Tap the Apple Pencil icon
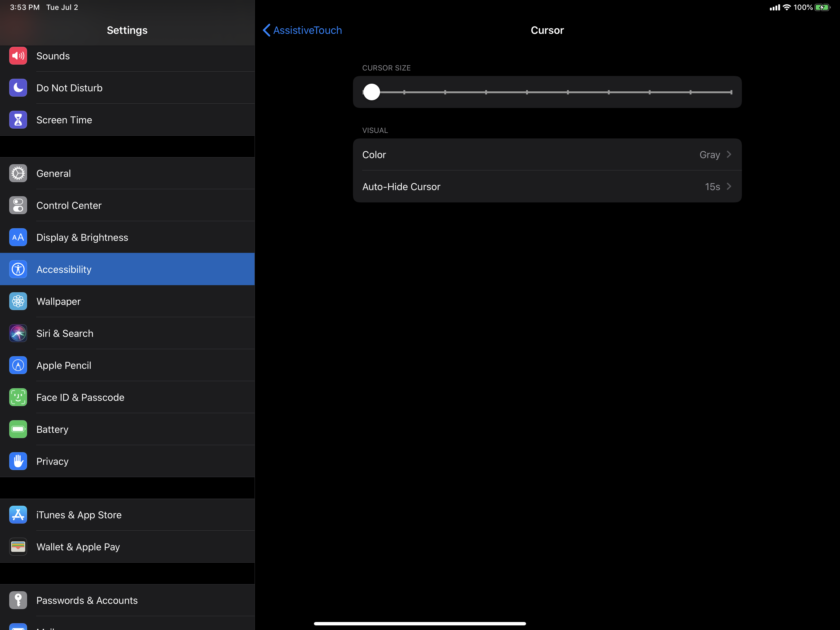The width and height of the screenshot is (840, 630). point(18,365)
